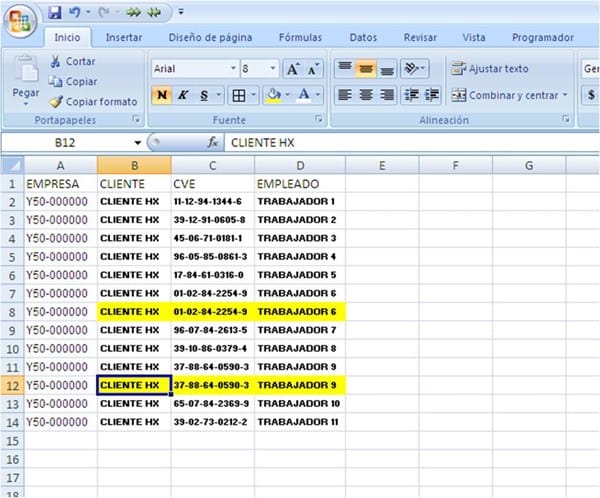
Task: Toggle italic K formatting
Action: [183, 96]
